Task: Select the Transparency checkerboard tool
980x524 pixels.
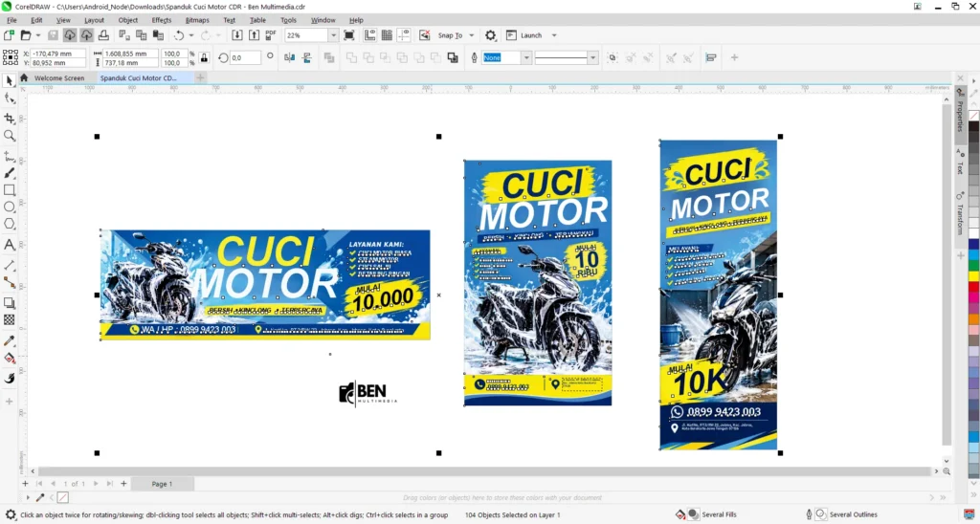Action: click(10, 319)
